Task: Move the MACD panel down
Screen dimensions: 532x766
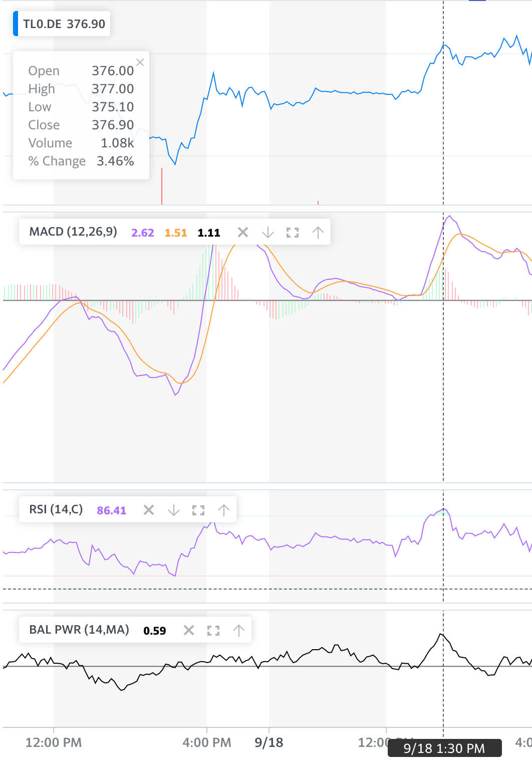Action: 268,232
